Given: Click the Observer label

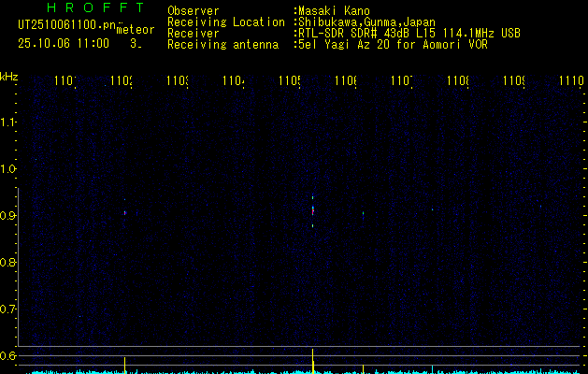Looking at the screenshot, I should pos(194,11).
